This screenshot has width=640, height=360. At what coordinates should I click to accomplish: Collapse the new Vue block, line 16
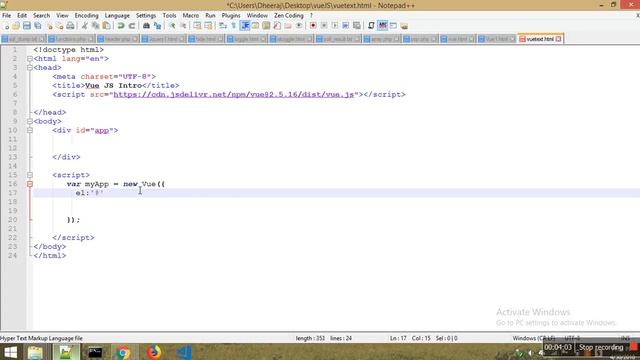click(x=30, y=184)
